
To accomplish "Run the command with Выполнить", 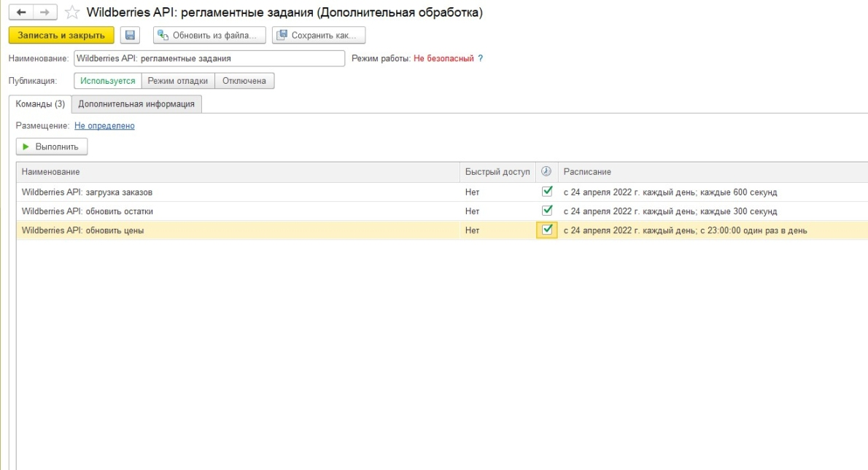I will tap(52, 146).
